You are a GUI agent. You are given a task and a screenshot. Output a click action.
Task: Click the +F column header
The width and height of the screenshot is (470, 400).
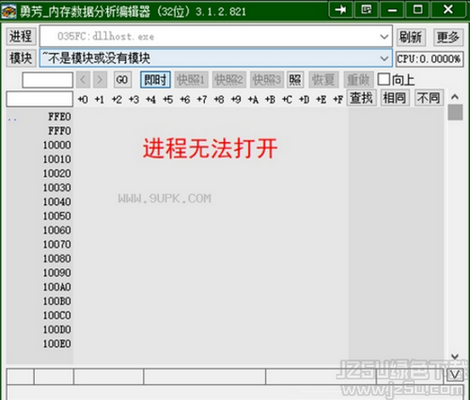(x=338, y=99)
